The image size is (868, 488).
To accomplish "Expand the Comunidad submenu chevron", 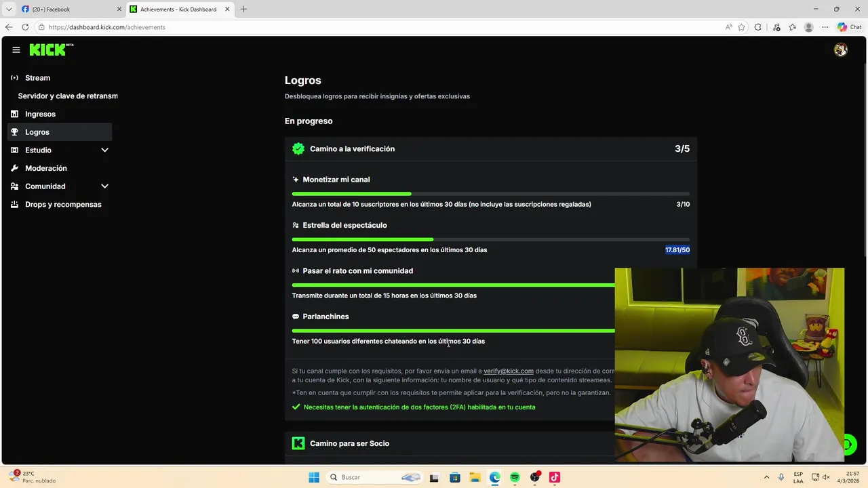I will [104, 186].
